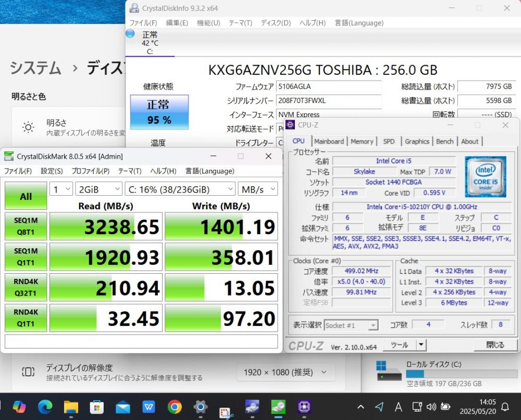The height and width of the screenshot is (420, 521).
Task: Open CrystalDiskMark プロファイル(P) menu
Action: tap(90, 171)
